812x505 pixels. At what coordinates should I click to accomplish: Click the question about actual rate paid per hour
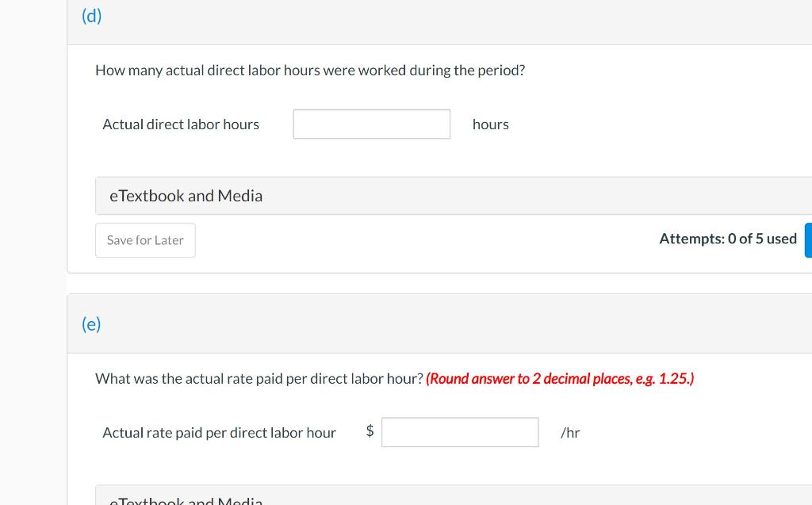click(x=259, y=379)
